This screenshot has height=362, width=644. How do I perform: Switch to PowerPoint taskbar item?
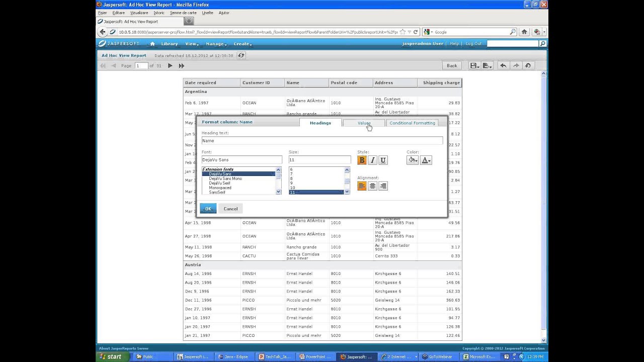[x=316, y=356]
